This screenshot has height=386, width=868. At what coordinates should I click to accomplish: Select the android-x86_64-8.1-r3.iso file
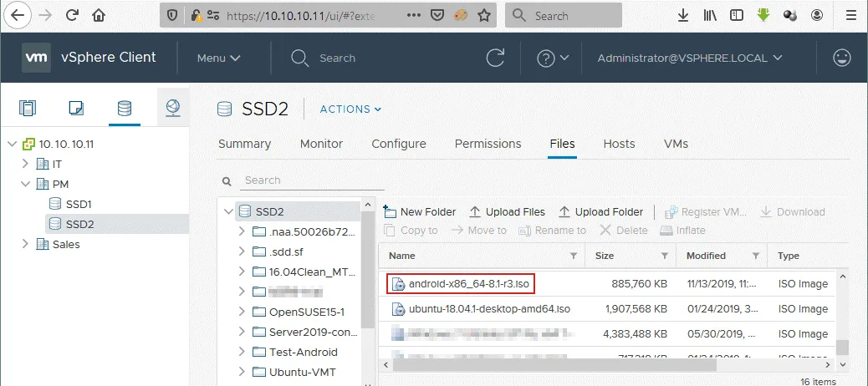[x=468, y=284]
